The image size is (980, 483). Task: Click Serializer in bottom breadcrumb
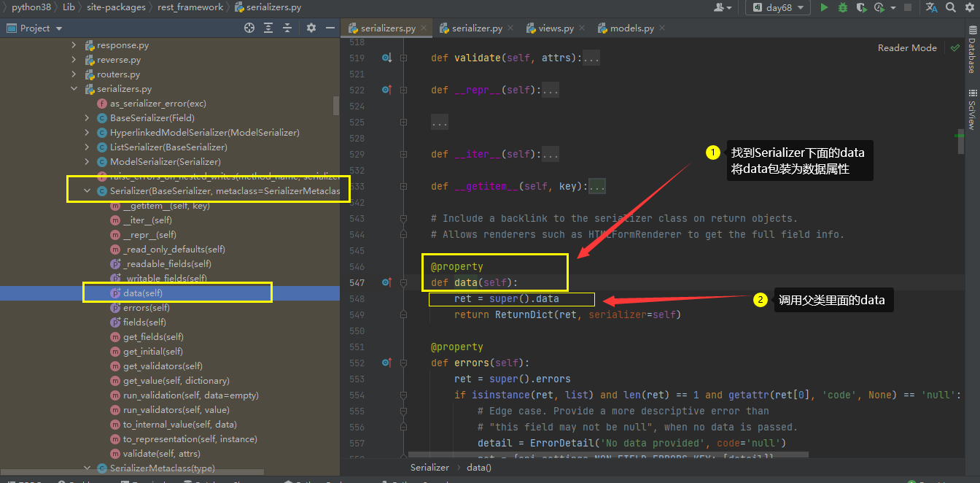pos(429,468)
